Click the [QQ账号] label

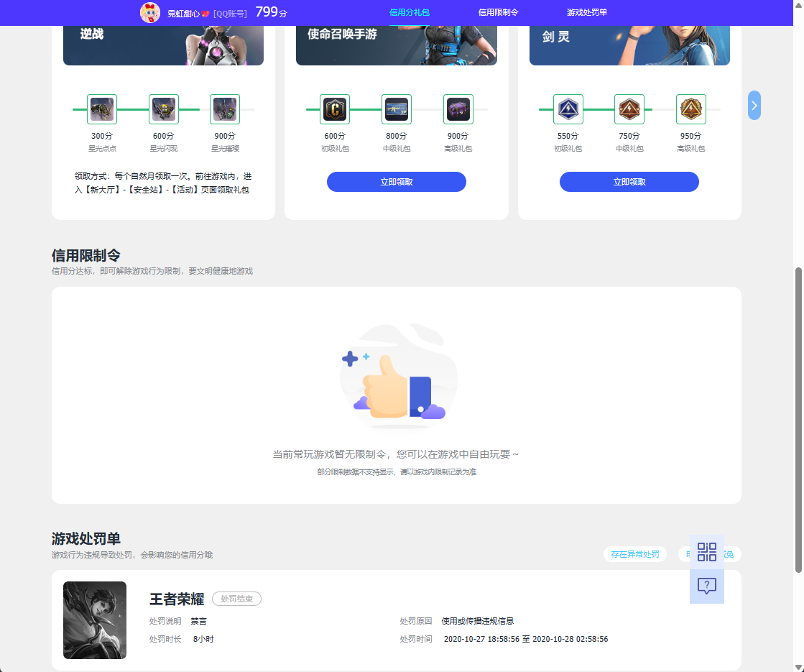[x=230, y=14]
